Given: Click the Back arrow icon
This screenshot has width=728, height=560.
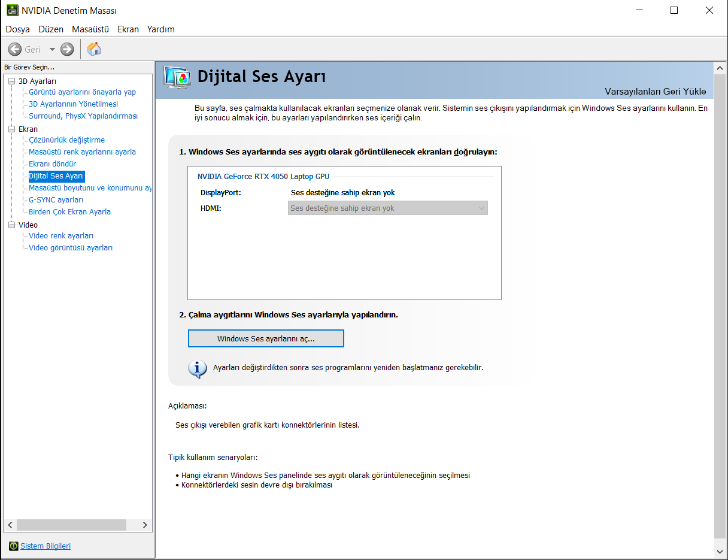Looking at the screenshot, I should [15, 50].
